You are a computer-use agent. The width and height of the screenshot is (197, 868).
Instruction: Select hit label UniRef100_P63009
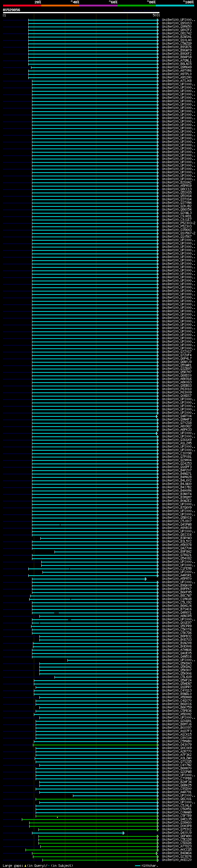point(176,392)
